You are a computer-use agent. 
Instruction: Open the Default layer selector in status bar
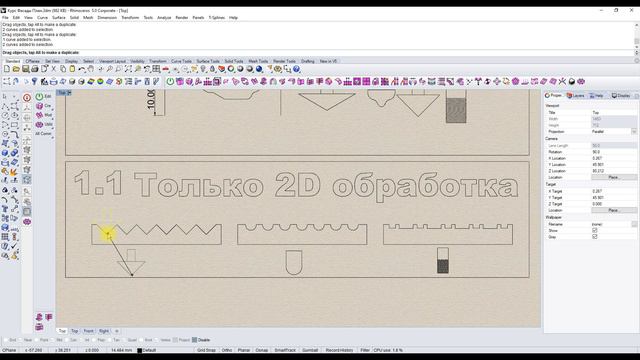(149, 350)
